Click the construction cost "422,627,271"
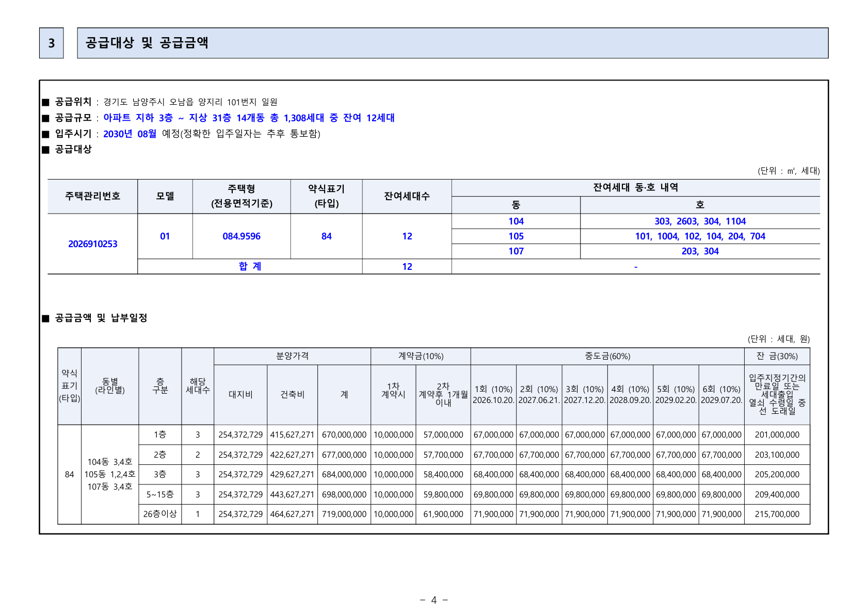 pyautogui.click(x=292, y=455)
